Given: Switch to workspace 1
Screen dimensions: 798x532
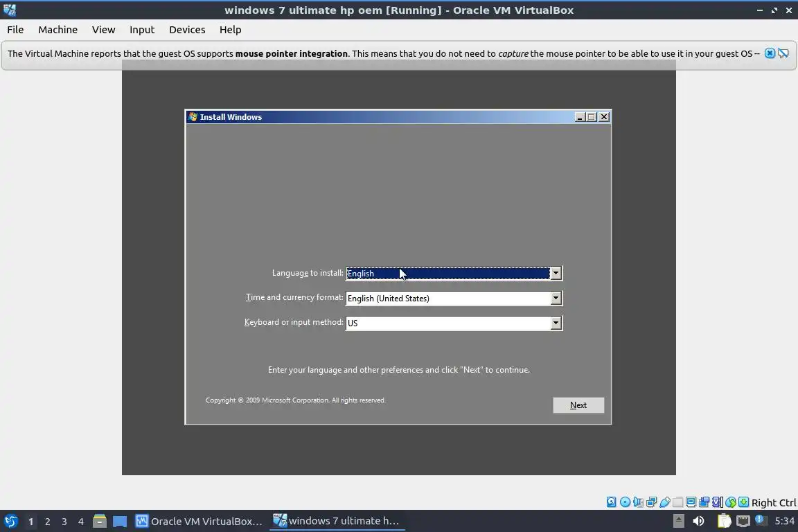Looking at the screenshot, I should pyautogui.click(x=30, y=522).
